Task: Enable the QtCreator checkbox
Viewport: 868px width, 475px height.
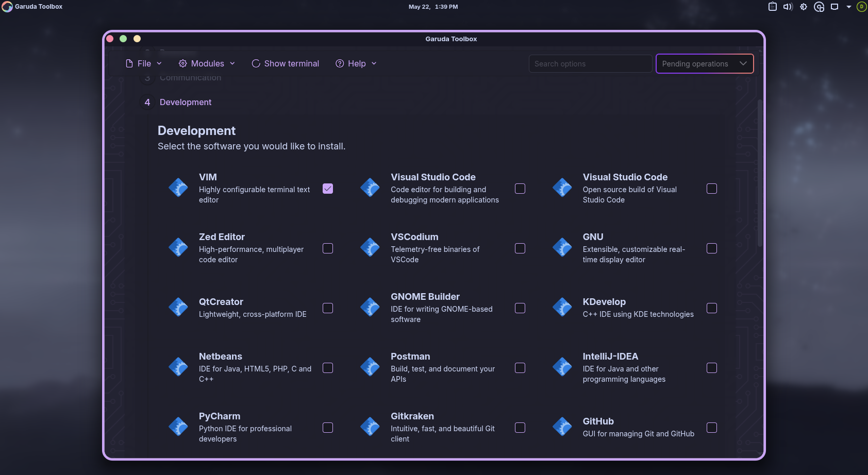Action: pyautogui.click(x=328, y=308)
